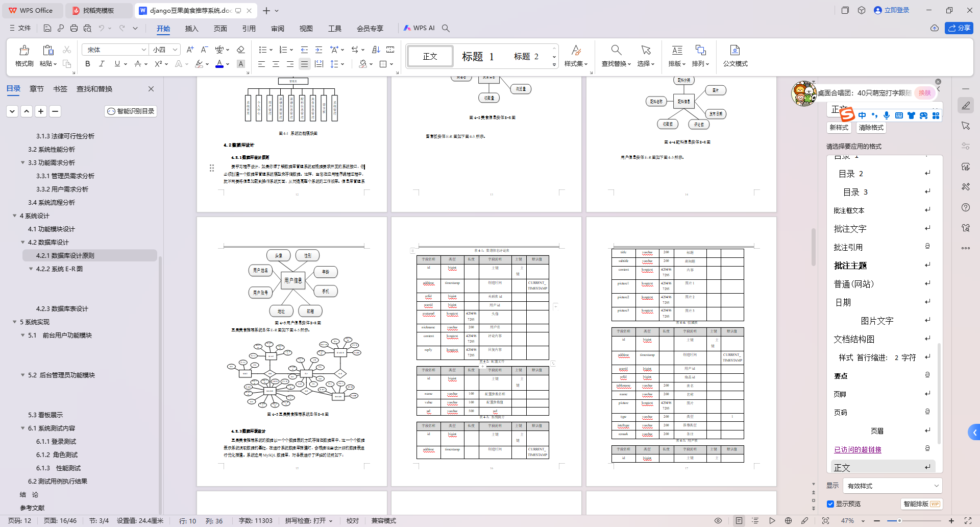Click the Layout (排版) icon
The height and width of the screenshot is (527, 980).
[x=677, y=50]
